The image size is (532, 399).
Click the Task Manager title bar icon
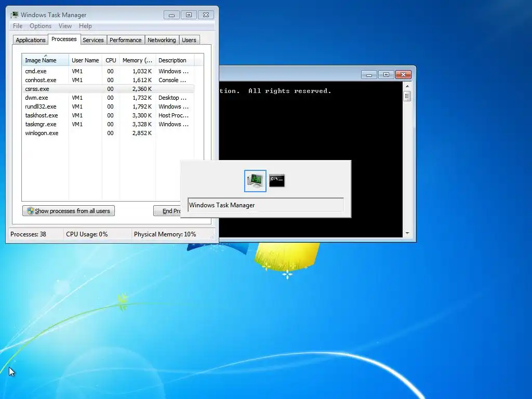15,15
